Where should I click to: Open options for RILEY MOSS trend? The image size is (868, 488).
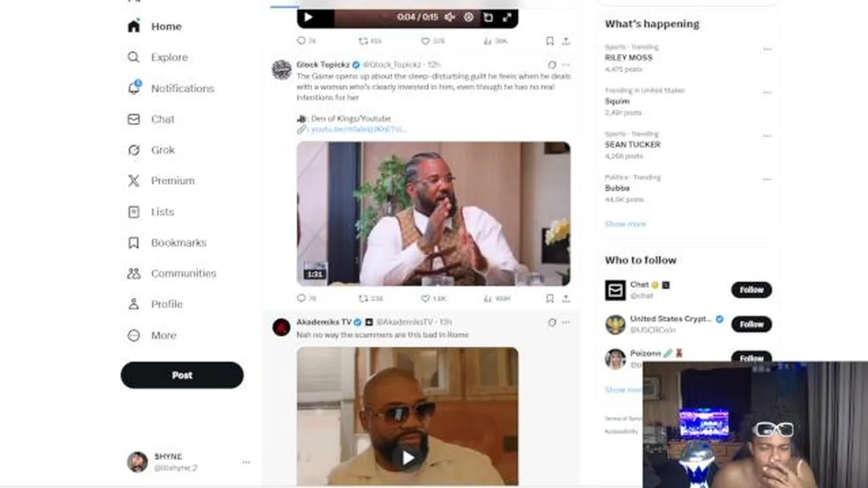click(x=767, y=49)
